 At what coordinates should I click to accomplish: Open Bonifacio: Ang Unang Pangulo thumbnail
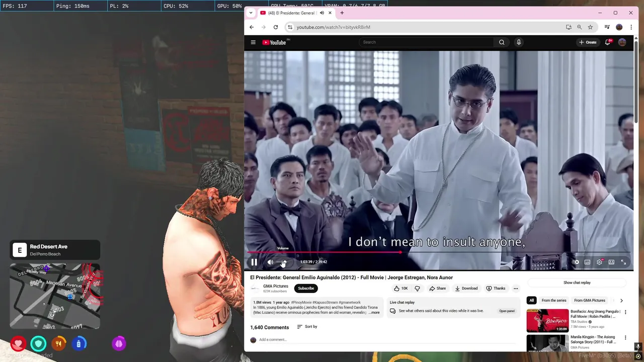(x=547, y=321)
